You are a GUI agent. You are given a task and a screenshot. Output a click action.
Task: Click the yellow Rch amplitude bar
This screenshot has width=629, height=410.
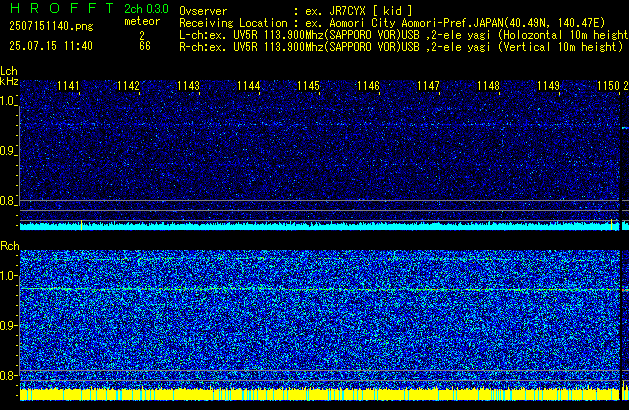(320, 394)
